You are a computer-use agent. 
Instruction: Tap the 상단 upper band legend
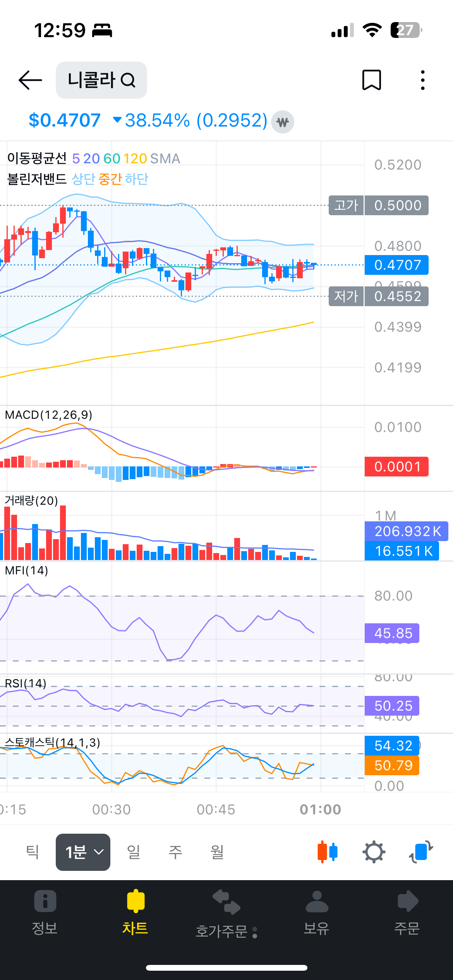pos(84,179)
